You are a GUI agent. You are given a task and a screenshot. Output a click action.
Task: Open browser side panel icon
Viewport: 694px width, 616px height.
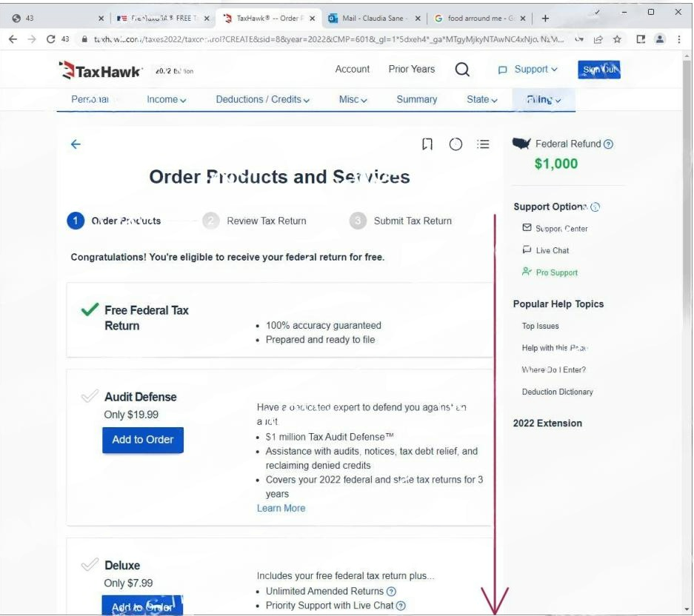(x=641, y=39)
